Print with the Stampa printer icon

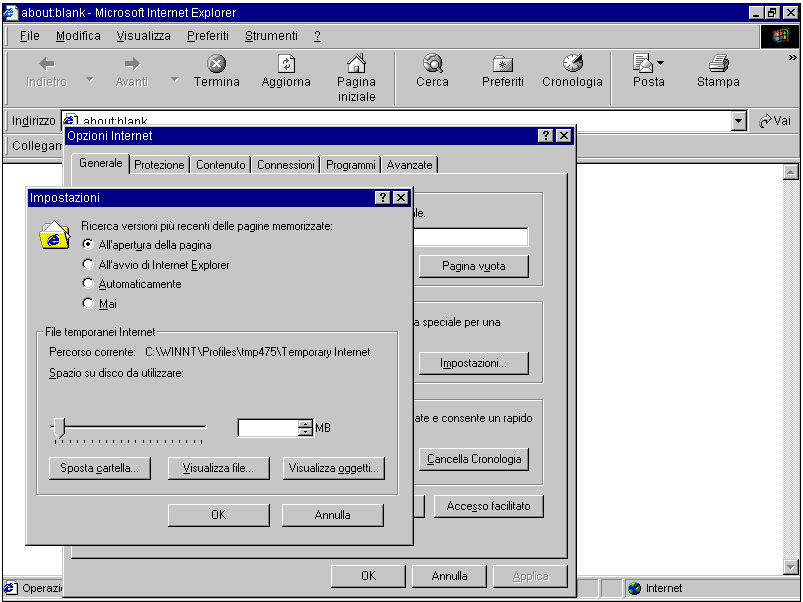pyautogui.click(x=719, y=63)
